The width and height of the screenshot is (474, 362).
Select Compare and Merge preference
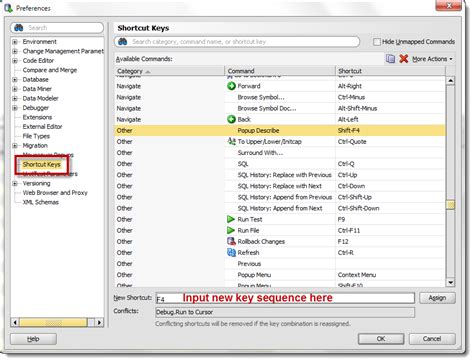(x=50, y=70)
